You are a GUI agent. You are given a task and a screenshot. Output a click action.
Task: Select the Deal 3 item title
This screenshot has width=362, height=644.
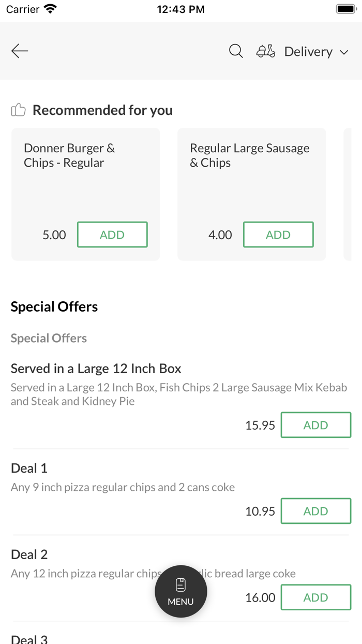pos(29,638)
